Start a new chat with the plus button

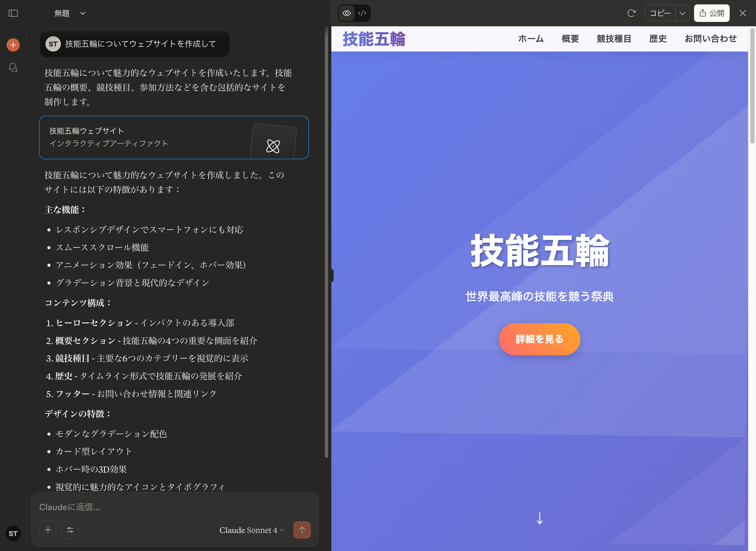(13, 45)
